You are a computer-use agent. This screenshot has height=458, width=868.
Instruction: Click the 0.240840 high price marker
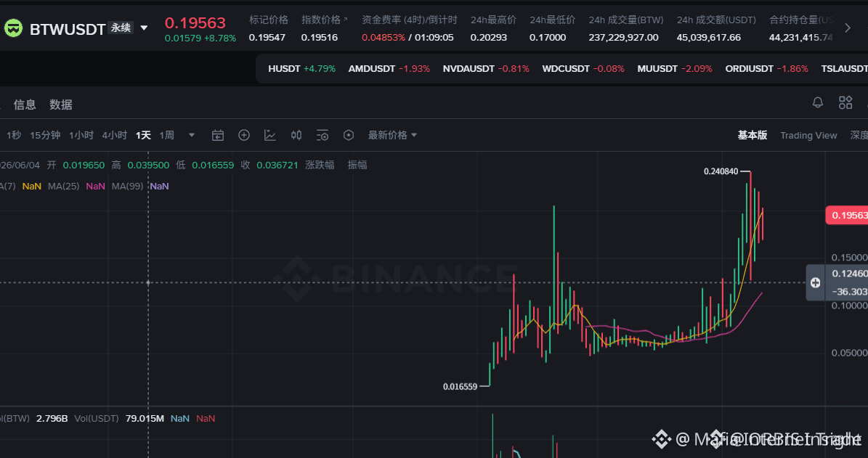721,171
